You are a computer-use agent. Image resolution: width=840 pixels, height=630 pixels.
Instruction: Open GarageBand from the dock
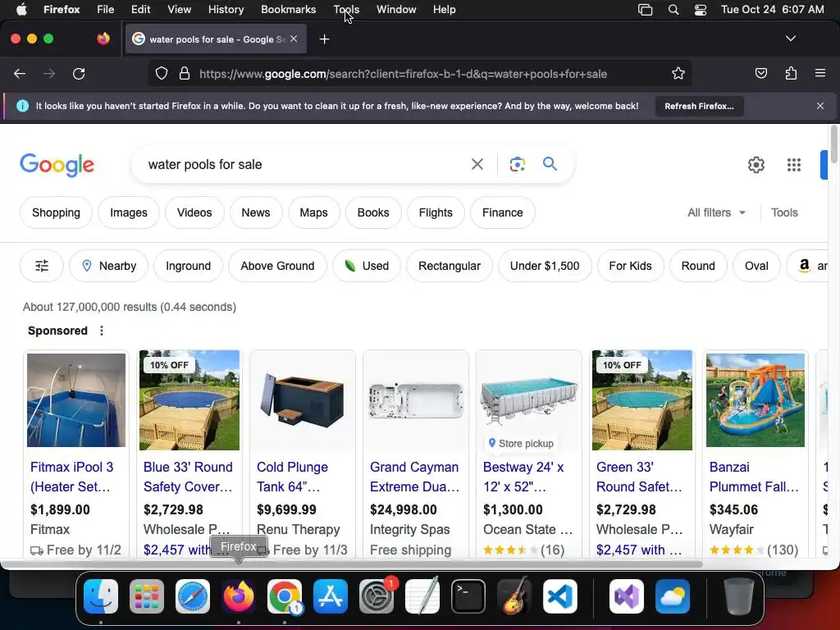[514, 596]
